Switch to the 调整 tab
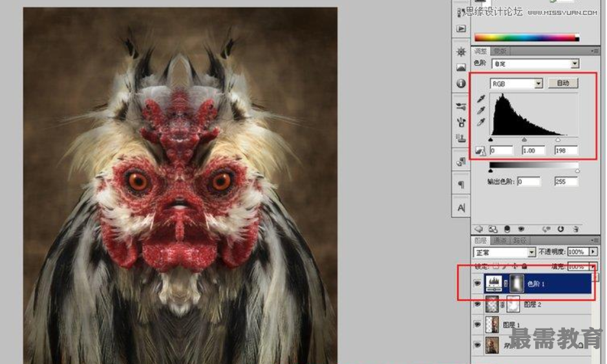This screenshot has width=607, height=364. coord(481,51)
